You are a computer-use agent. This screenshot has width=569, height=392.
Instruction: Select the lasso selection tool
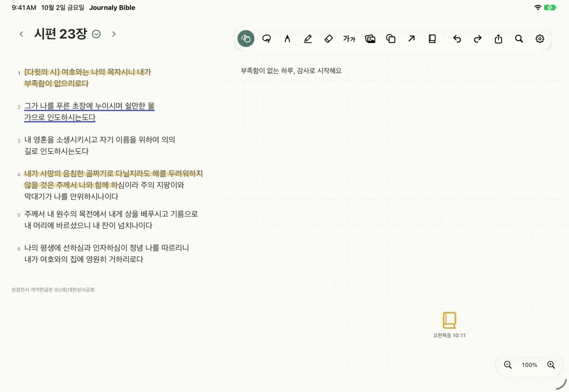[267, 39]
